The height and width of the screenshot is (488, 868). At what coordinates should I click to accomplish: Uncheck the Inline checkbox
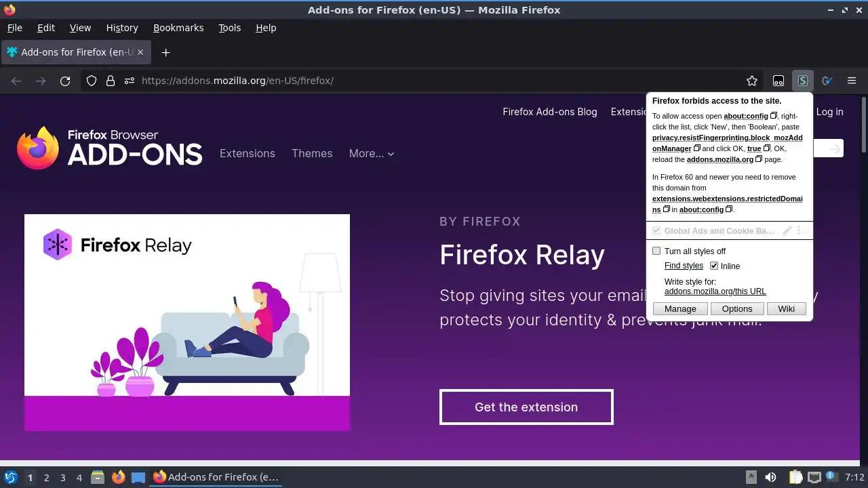714,266
